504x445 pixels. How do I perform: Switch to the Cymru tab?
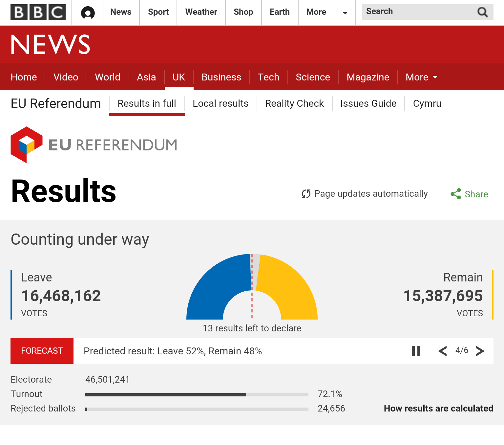[427, 103]
